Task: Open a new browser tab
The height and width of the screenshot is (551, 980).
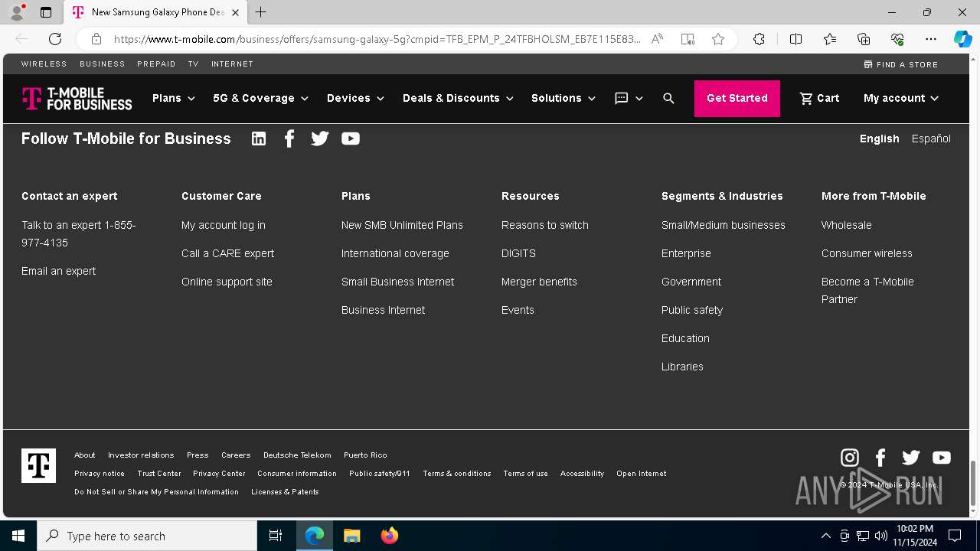Action: (261, 12)
